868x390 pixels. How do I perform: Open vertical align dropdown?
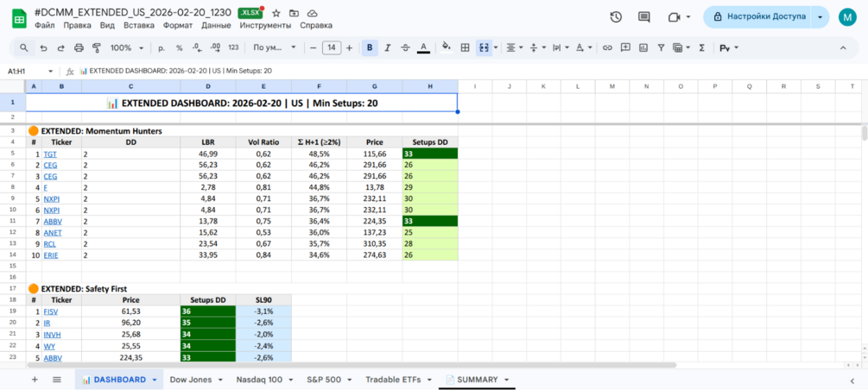click(537, 48)
